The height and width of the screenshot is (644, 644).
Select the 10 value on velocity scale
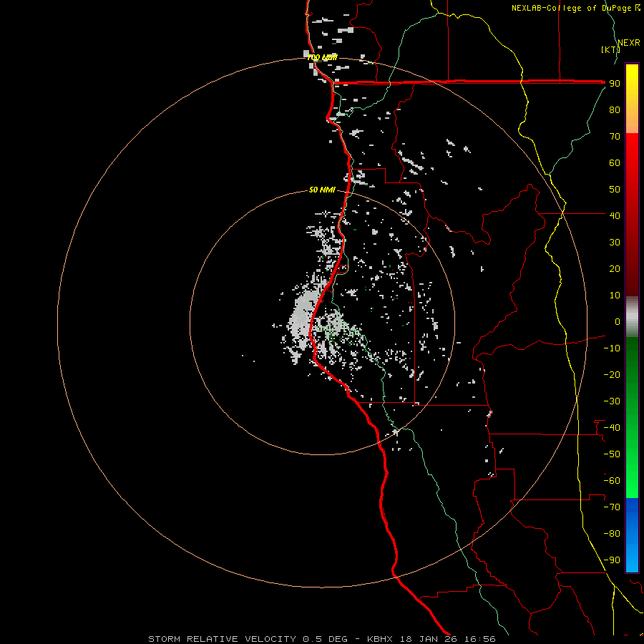tap(615, 296)
